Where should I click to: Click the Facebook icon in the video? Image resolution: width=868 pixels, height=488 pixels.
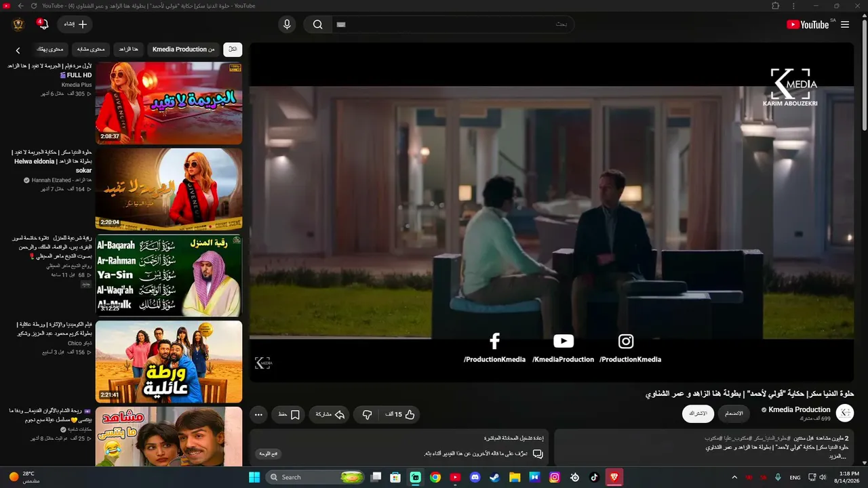(494, 341)
